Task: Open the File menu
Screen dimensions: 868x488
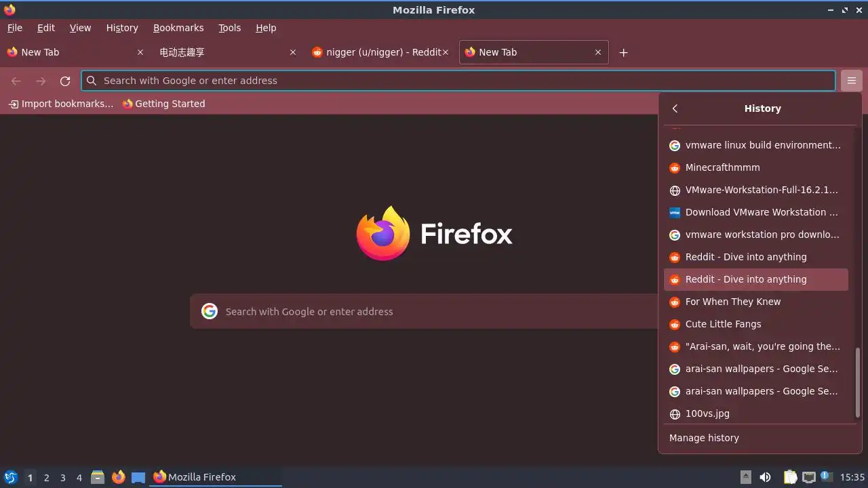Action: (14, 28)
